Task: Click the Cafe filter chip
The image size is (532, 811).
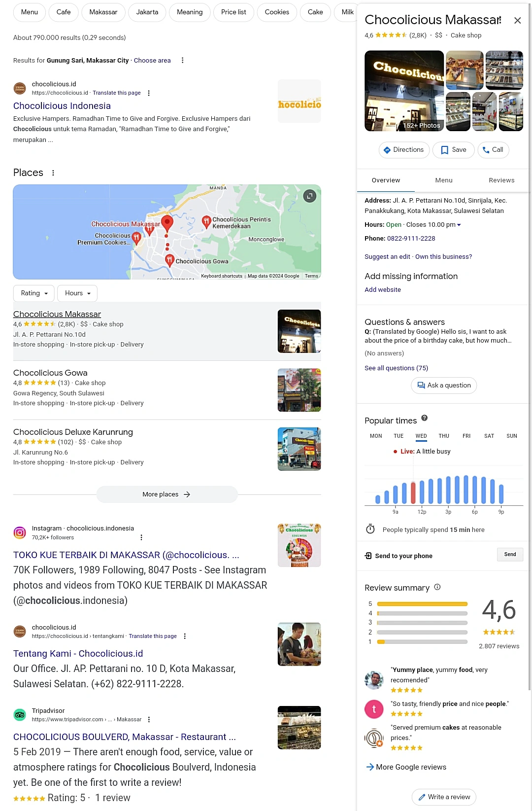Action: coord(64,12)
